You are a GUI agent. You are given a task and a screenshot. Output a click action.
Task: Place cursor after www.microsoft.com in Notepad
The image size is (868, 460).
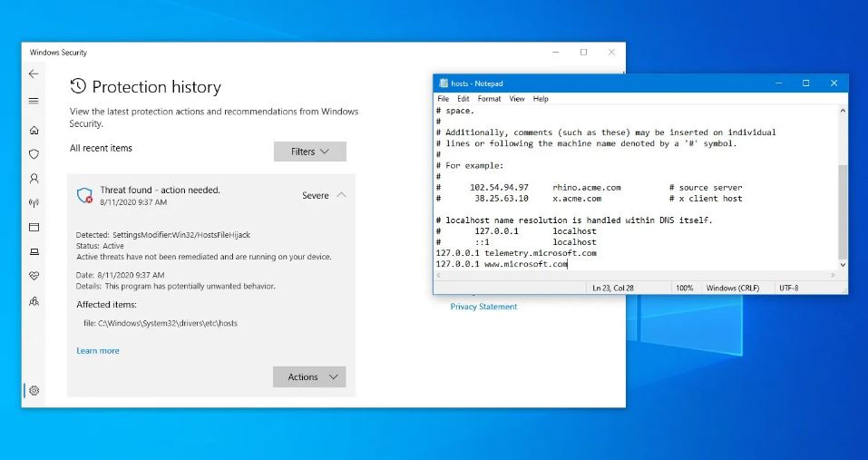pos(569,264)
